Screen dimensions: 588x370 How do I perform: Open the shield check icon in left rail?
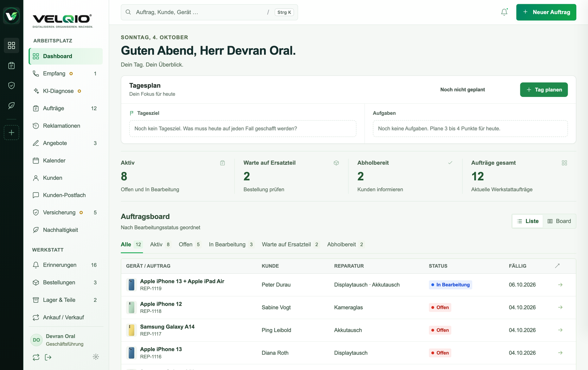tap(11, 85)
